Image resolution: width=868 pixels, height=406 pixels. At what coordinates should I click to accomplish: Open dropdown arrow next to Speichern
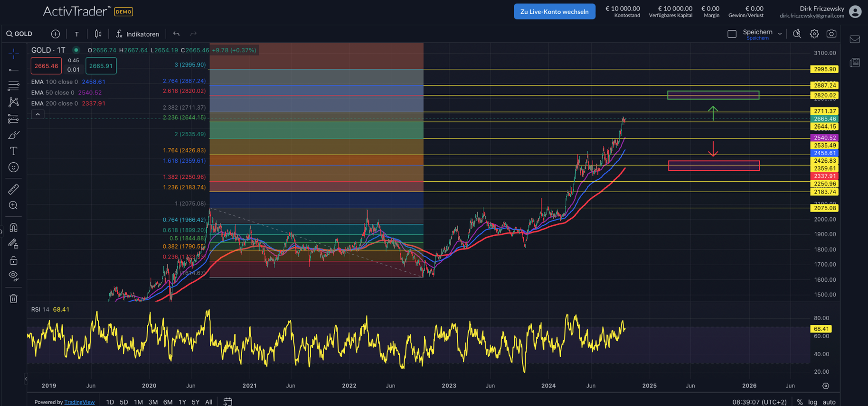pyautogui.click(x=780, y=34)
